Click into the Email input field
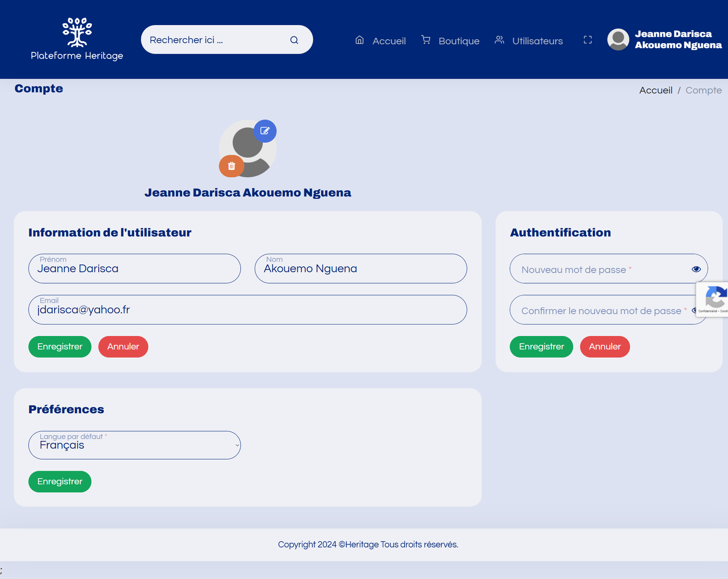The image size is (728, 579). [x=248, y=310]
